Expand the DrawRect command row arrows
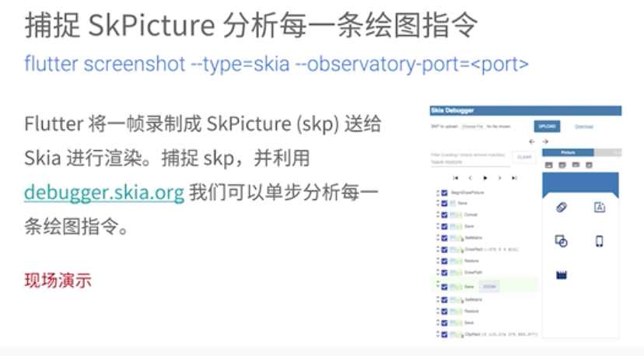The height and width of the screenshot is (356, 644). (438, 250)
